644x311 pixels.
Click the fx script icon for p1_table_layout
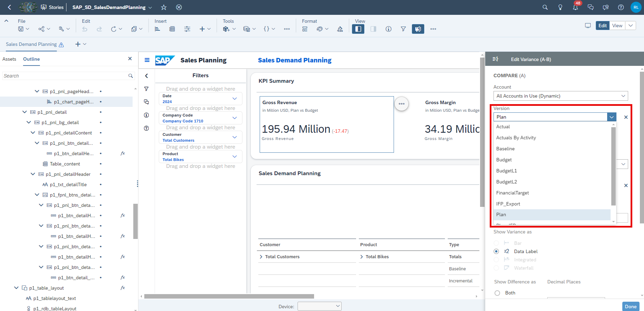[x=123, y=288]
